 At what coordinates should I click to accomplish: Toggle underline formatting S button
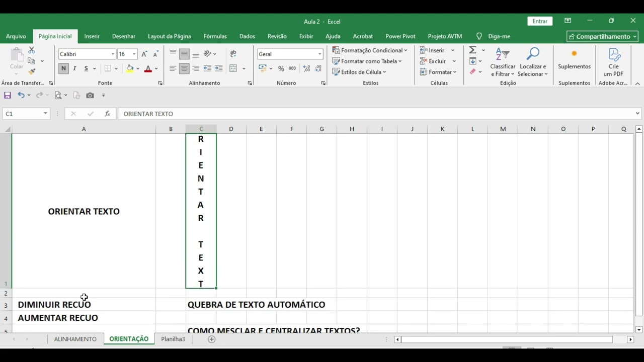pos(86,68)
